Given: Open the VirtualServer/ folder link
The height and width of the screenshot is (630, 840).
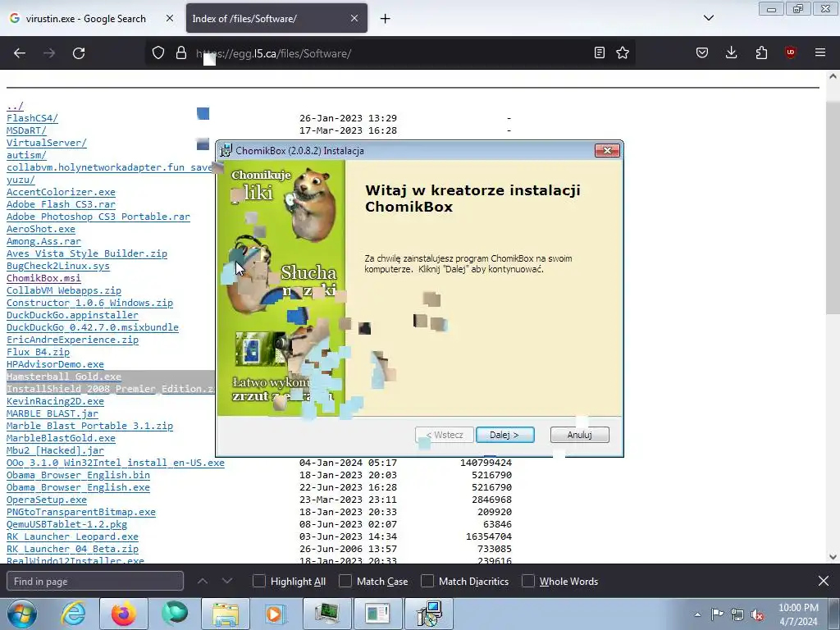Looking at the screenshot, I should (47, 143).
